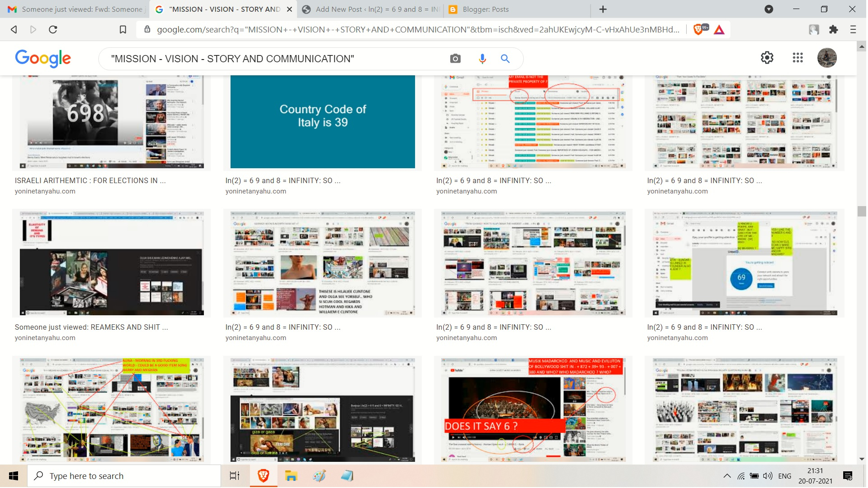Click the Google Lens camera search icon
868x488 pixels.
click(x=456, y=58)
